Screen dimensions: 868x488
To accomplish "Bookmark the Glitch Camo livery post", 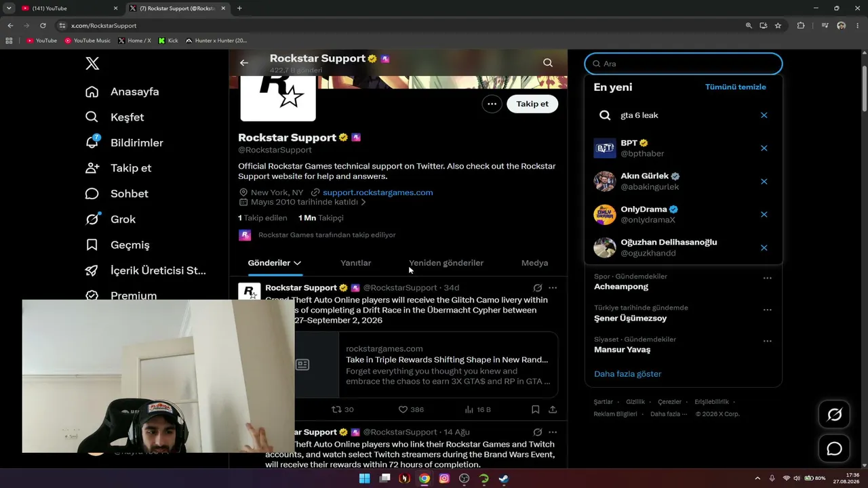I will [535, 409].
